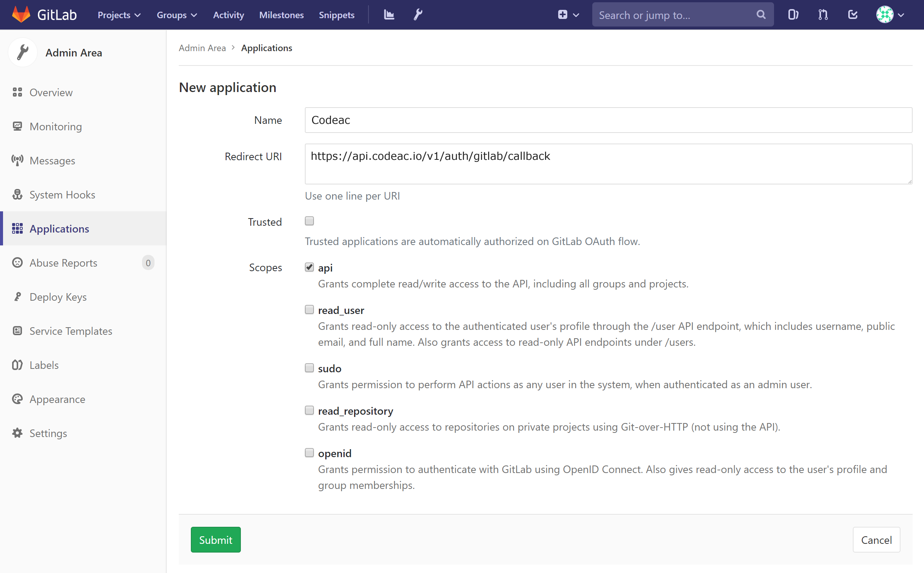This screenshot has width=924, height=573.
Task: Open the Todos checkmark icon
Action: [852, 15]
